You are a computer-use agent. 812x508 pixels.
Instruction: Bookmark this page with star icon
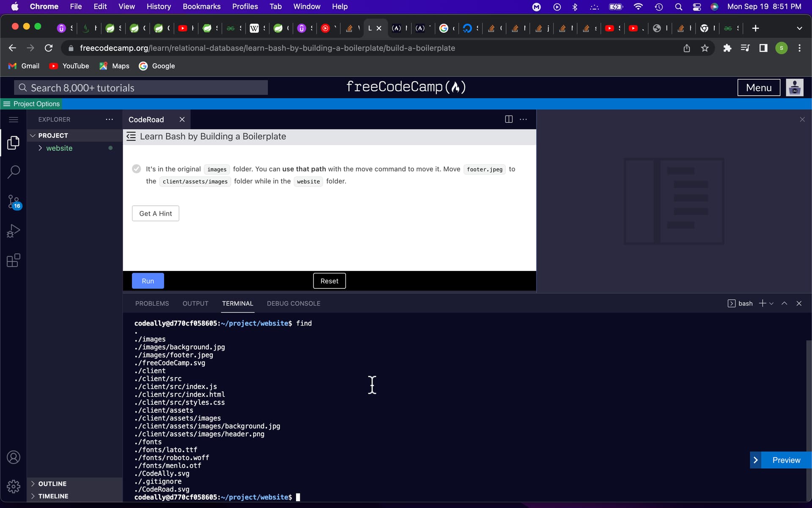click(705, 48)
